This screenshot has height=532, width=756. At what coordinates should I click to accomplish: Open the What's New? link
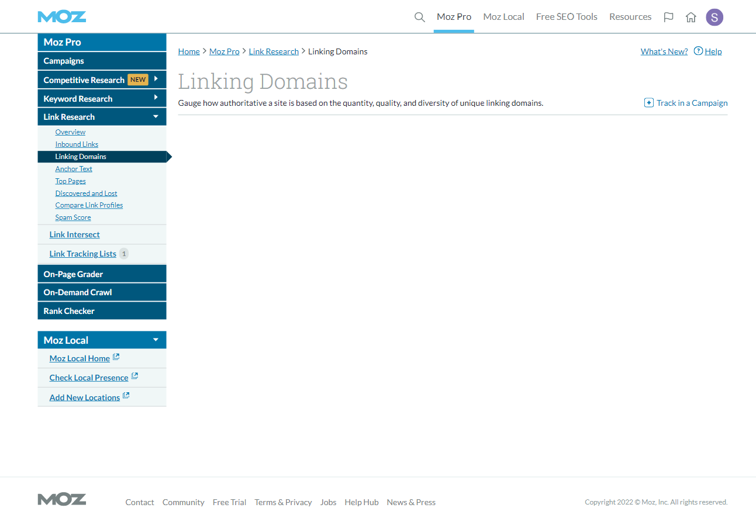pos(664,51)
